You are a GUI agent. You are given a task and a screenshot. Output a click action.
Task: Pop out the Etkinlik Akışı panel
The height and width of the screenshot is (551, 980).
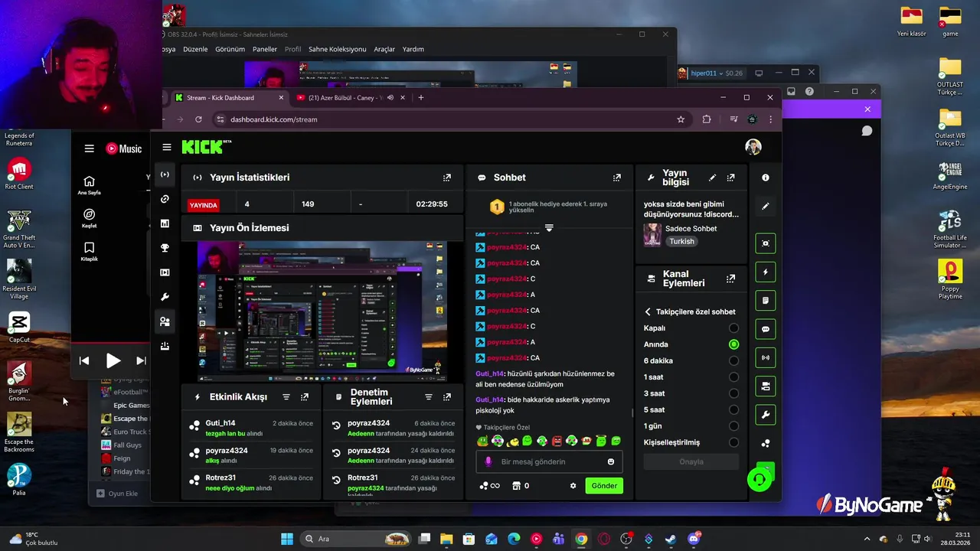click(x=305, y=397)
